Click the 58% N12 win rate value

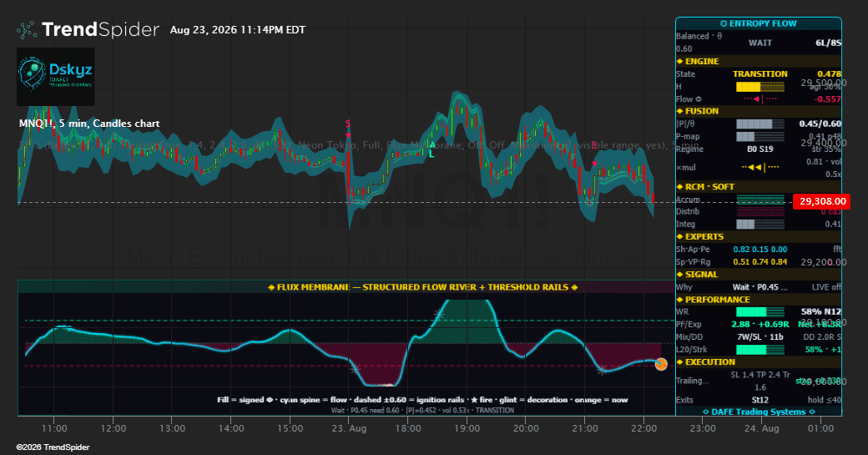821,312
